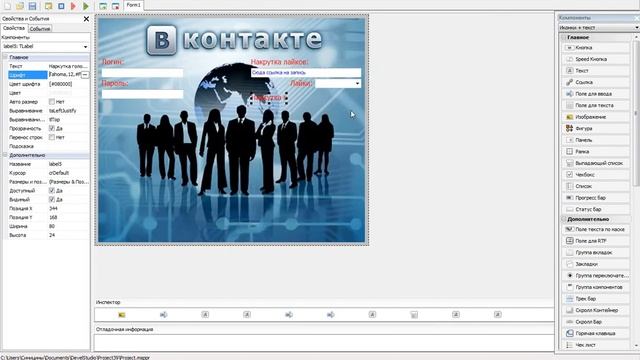Image resolution: width=640 pixels, height=360 pixels.
Task: Click the Цвет шрифта value [#080000]
Action: tap(60, 84)
